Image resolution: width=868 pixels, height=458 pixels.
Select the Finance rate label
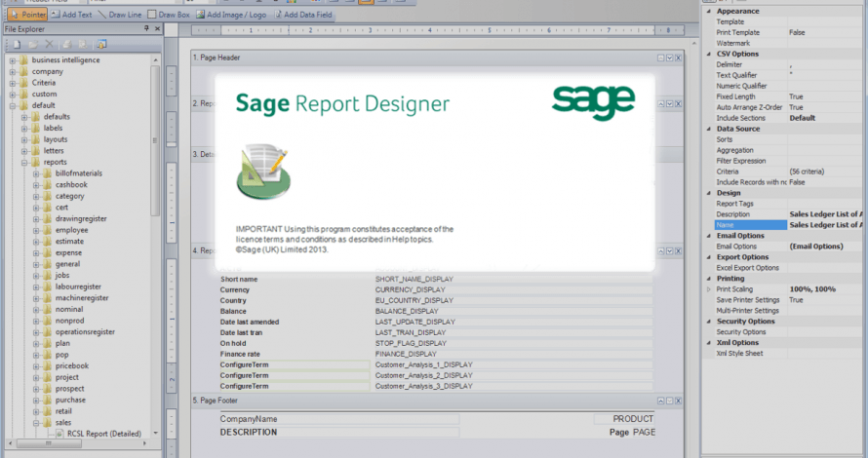(x=240, y=354)
